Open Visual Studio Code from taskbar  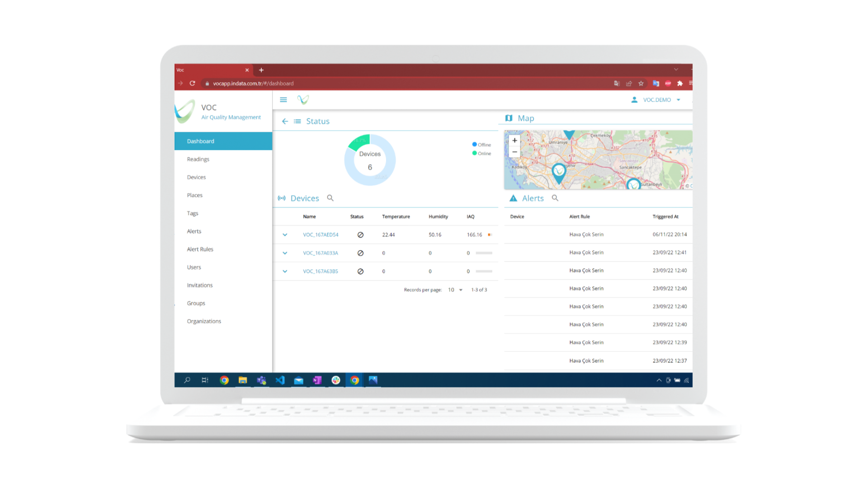280,380
